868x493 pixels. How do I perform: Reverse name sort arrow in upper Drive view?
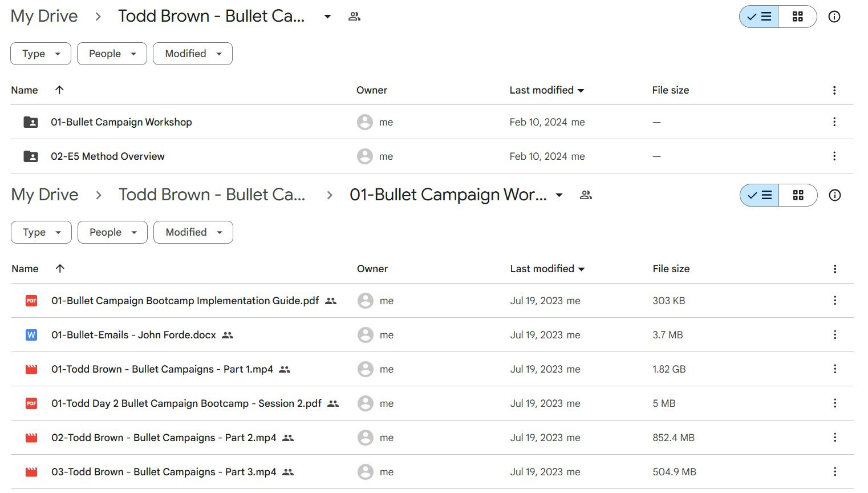coord(59,90)
